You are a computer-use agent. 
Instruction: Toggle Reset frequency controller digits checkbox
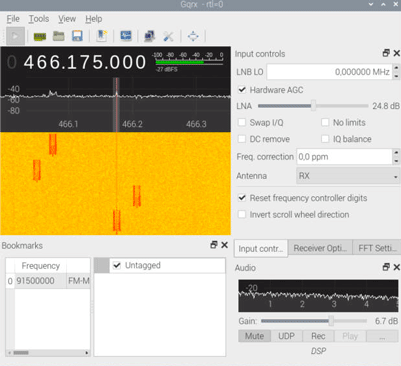[x=242, y=198]
